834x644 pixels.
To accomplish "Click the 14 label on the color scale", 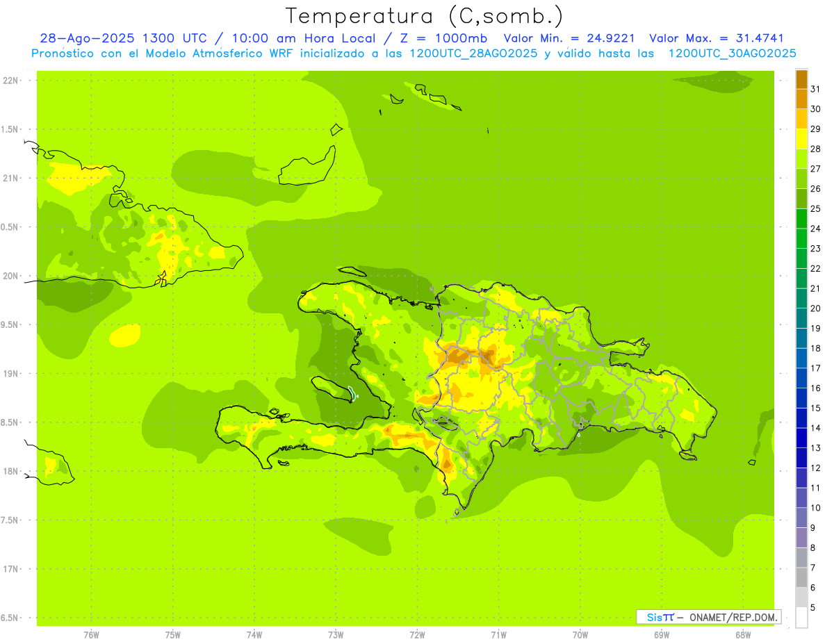I will point(815,428).
